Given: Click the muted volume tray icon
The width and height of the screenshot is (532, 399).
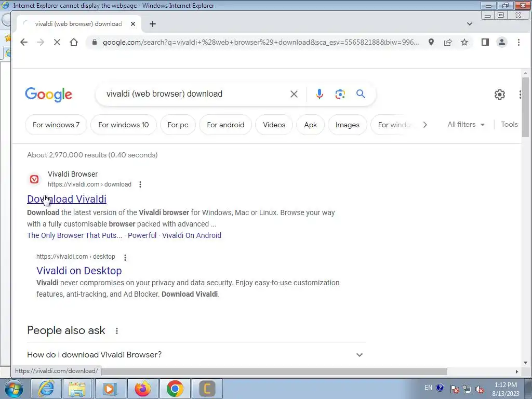Looking at the screenshot, I should [480, 389].
